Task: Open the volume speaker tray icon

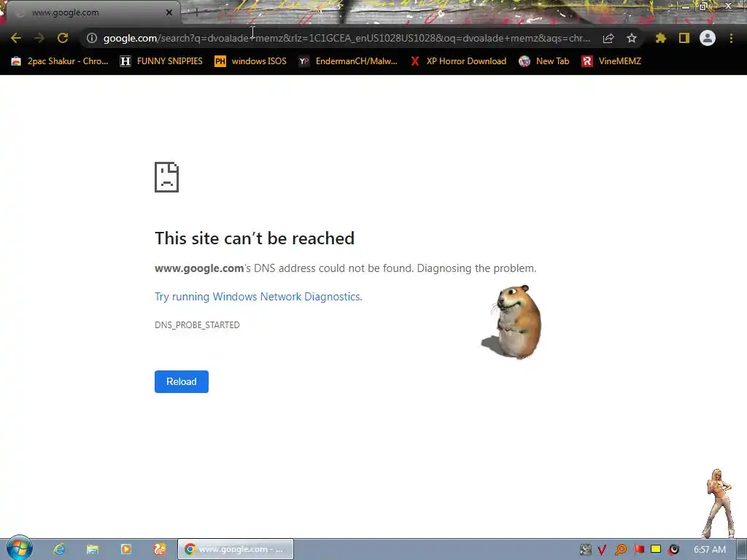Action: pos(673,550)
